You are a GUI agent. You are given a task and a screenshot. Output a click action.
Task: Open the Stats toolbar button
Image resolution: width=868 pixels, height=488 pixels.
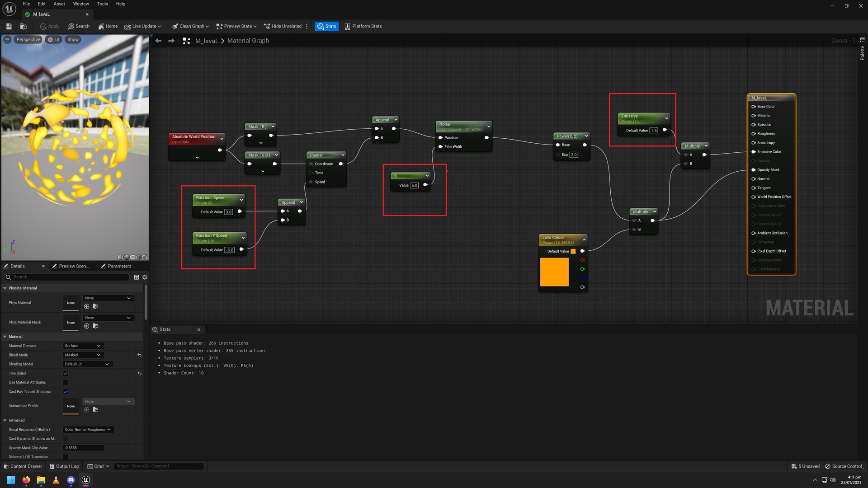326,26
